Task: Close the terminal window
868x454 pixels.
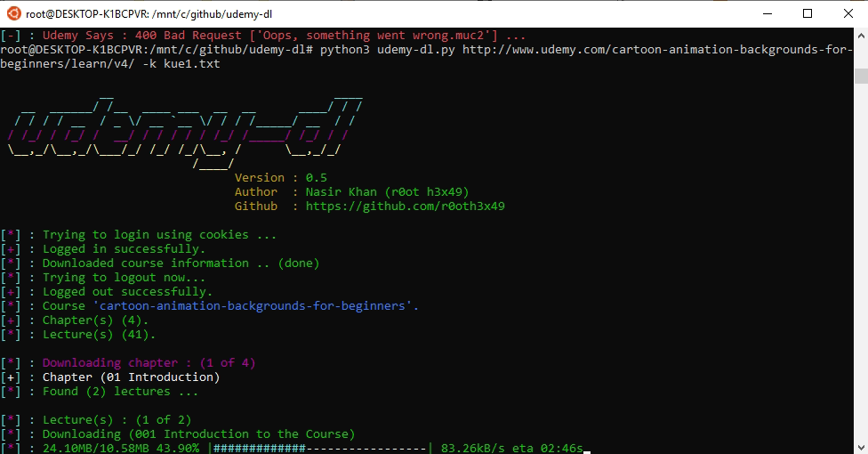Action: (848, 14)
